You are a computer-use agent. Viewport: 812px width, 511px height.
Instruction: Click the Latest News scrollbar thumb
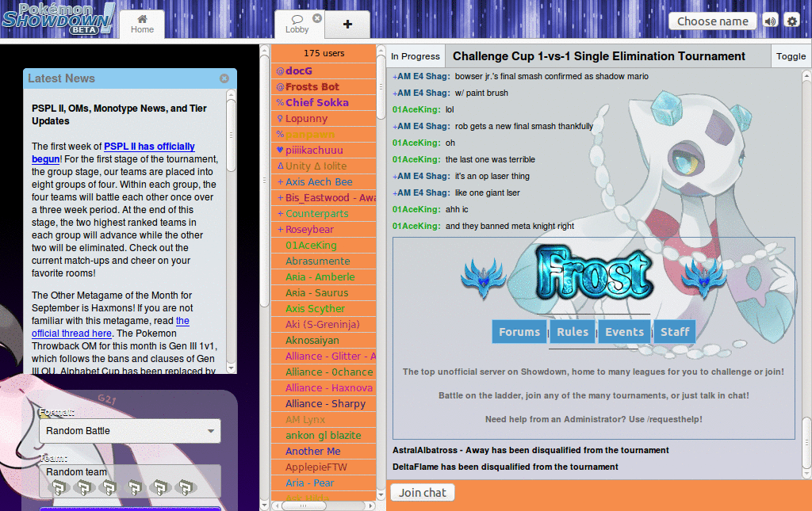click(231, 135)
